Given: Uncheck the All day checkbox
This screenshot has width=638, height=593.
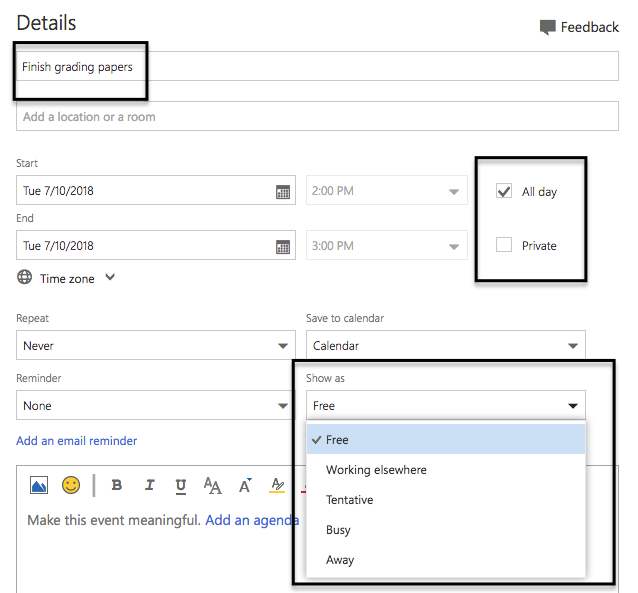Looking at the screenshot, I should coord(504,191).
